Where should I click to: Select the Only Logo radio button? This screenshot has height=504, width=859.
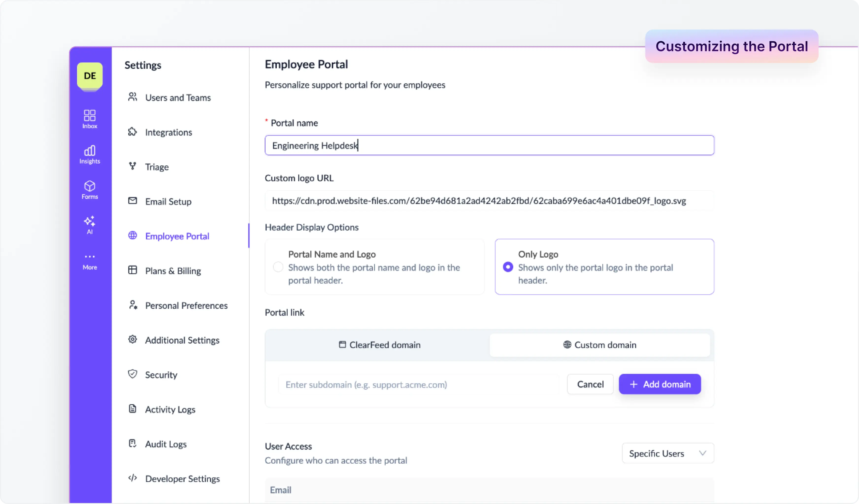508,267
